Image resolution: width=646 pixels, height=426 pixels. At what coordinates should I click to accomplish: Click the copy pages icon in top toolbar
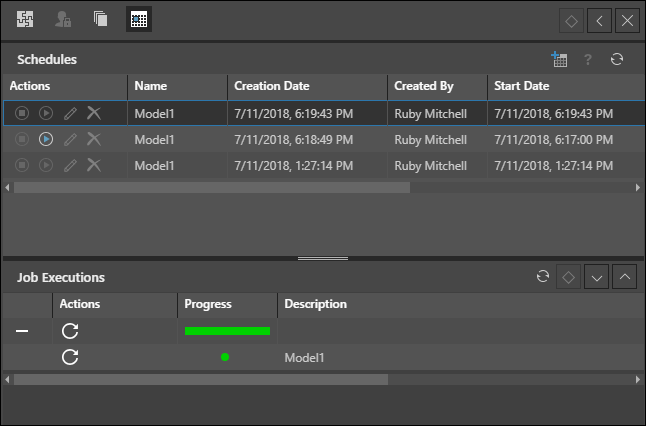click(100, 19)
